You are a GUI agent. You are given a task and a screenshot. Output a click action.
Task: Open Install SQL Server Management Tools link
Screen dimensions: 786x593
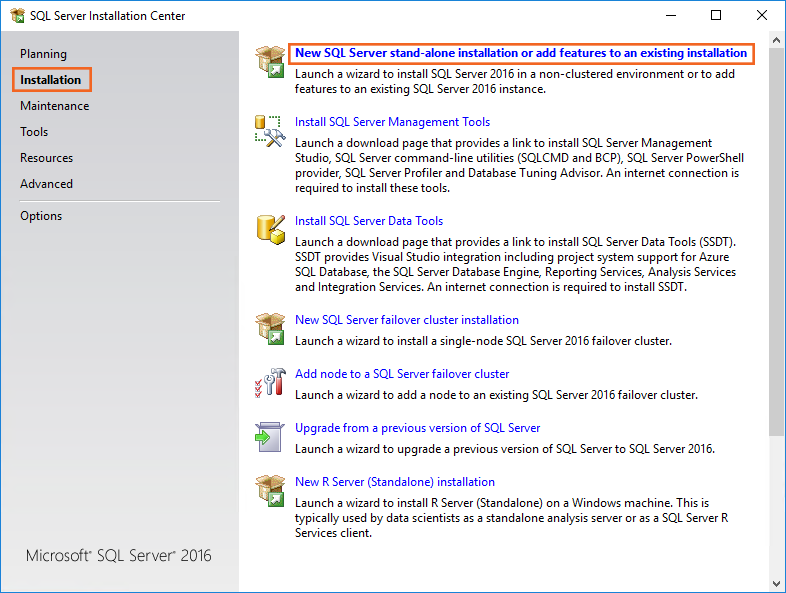[392, 122]
